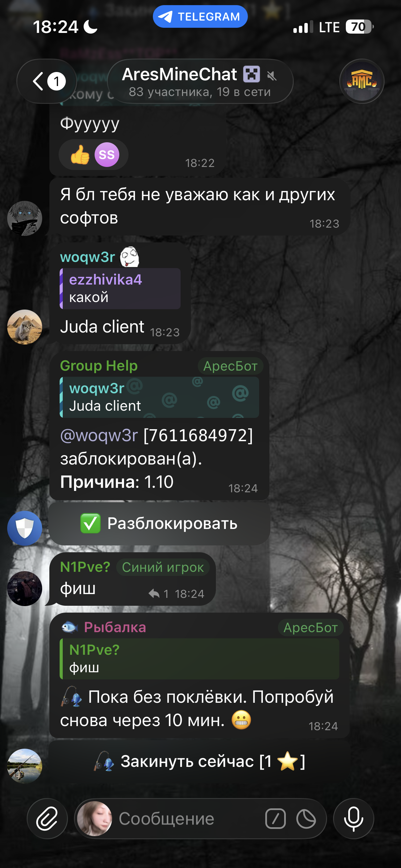Open the AresMineChat group avatar
This screenshot has height=868, width=401.
point(362,81)
